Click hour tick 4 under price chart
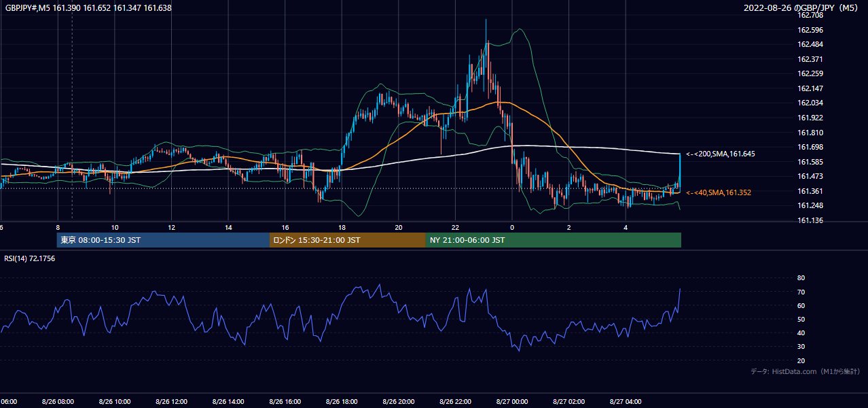The height and width of the screenshot is (408, 868). tap(626, 227)
